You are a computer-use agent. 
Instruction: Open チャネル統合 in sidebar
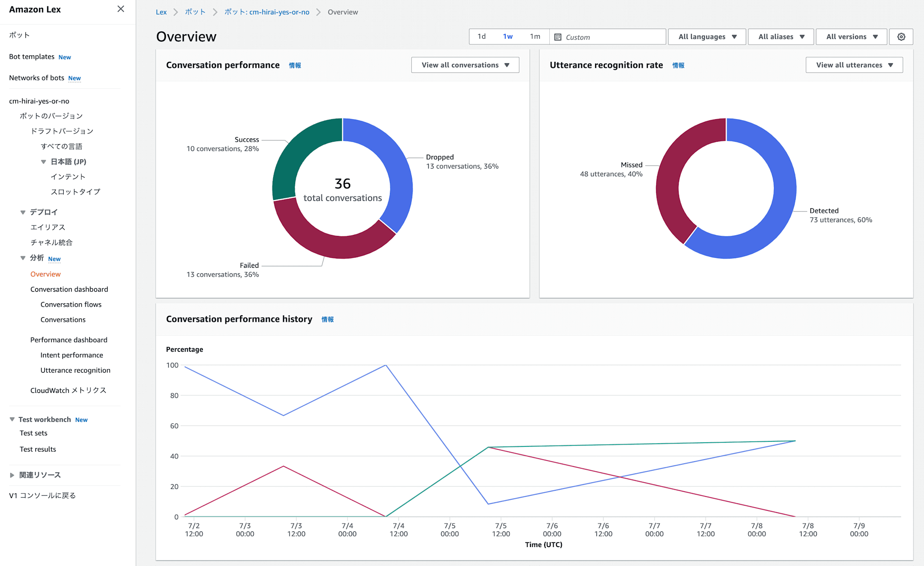point(51,242)
